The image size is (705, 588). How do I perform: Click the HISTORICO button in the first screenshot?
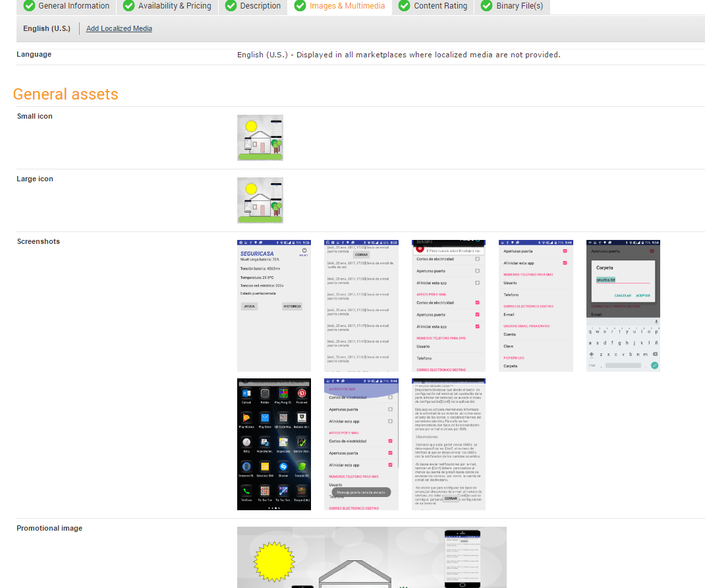(292, 307)
